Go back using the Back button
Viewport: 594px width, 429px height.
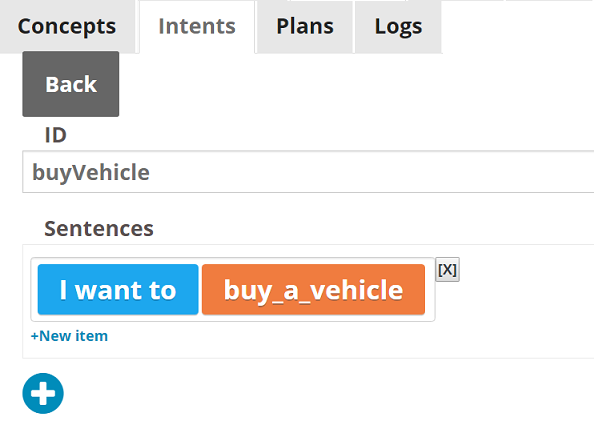(x=71, y=84)
